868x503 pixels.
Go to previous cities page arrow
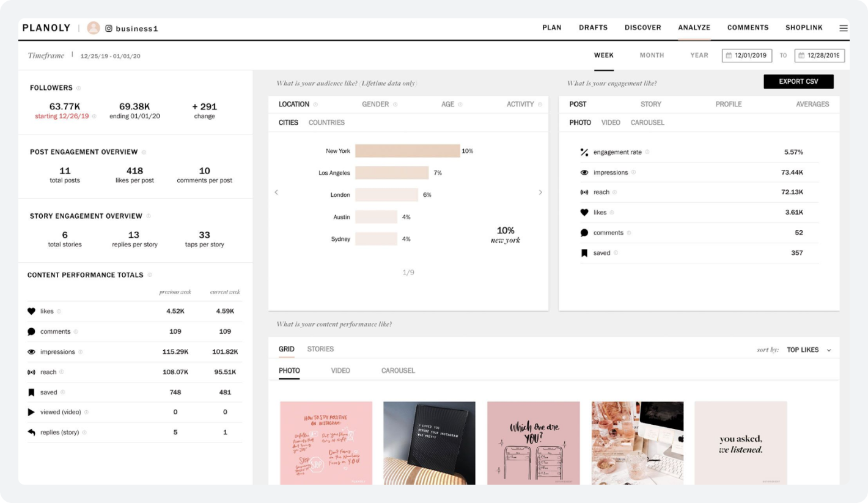coord(276,193)
